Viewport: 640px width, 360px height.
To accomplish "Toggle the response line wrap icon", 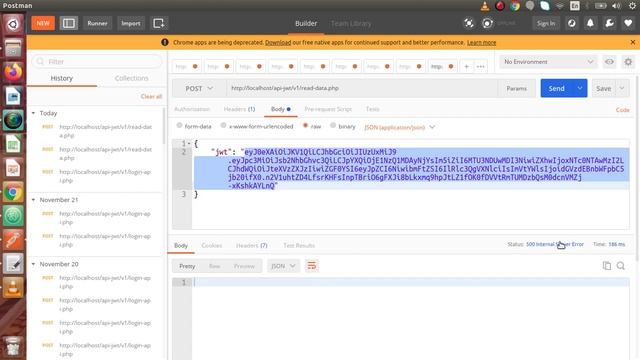I will tap(311, 266).
